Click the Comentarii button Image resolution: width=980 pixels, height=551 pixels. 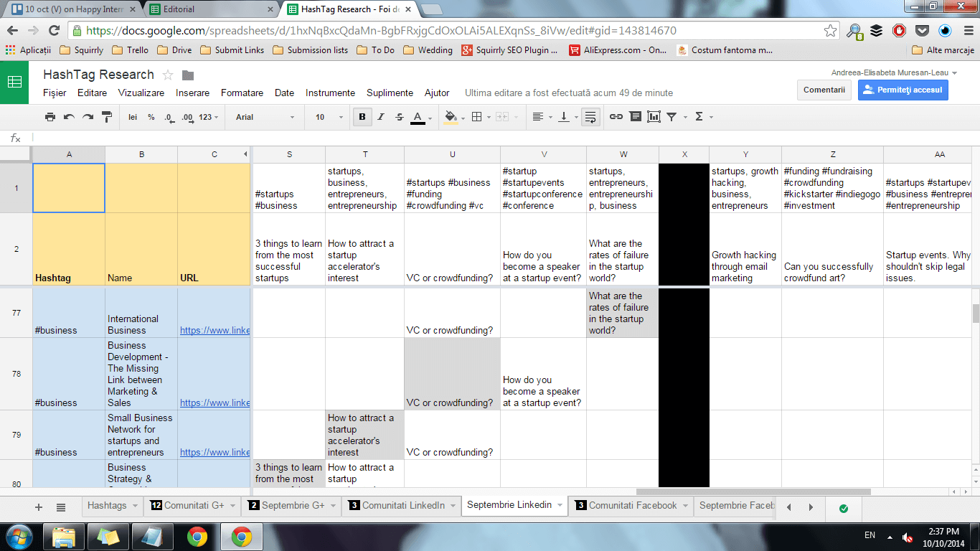[824, 90]
